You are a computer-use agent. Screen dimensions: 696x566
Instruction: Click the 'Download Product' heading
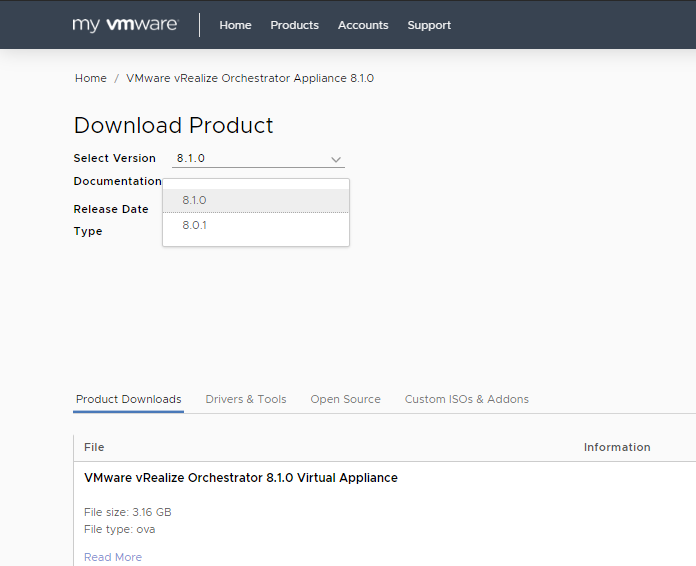(174, 125)
